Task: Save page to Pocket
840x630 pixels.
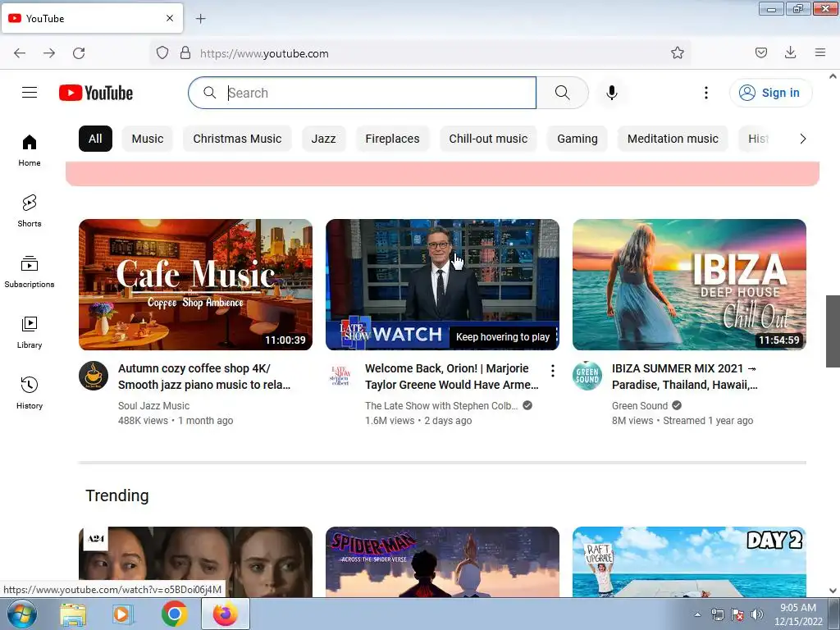Action: [761, 52]
